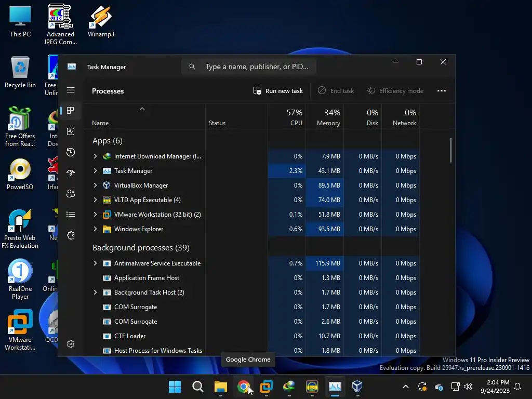Select the Processes page icon in sidebar
Viewport: 532px width, 399px height.
71,111
